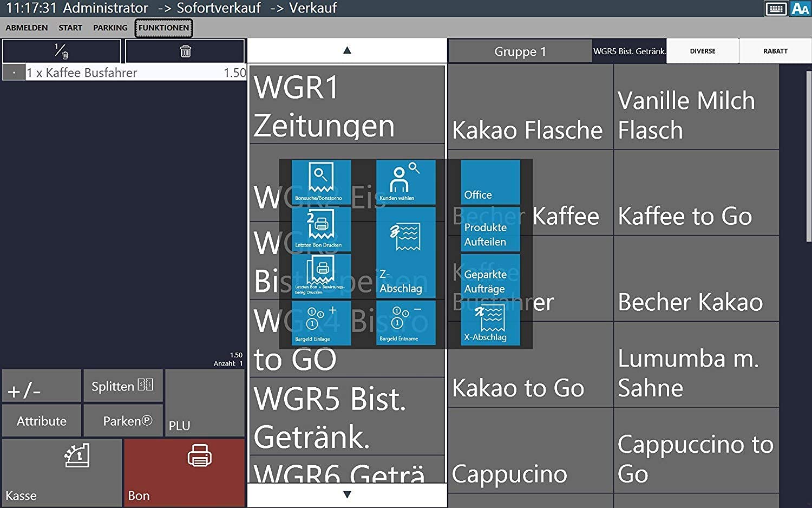The height and width of the screenshot is (508, 812).
Task: Click the row marker beside Kaffee Busfahrer
Action: (x=14, y=73)
